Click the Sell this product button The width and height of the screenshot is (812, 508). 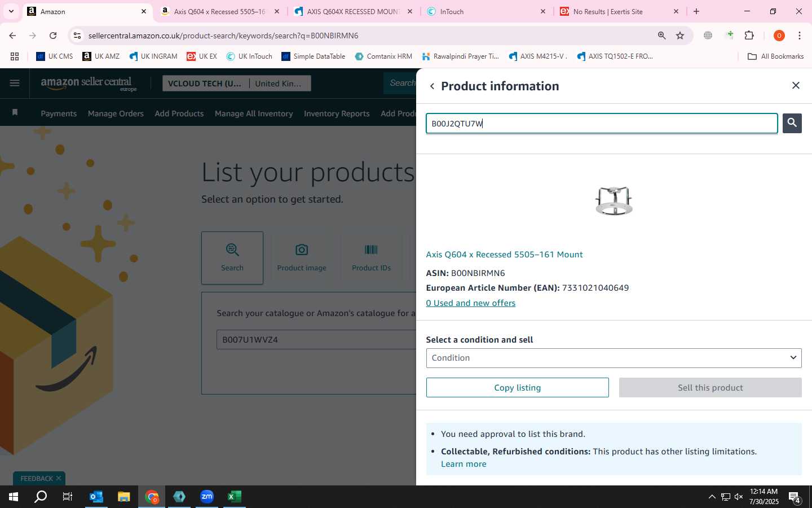coord(710,388)
